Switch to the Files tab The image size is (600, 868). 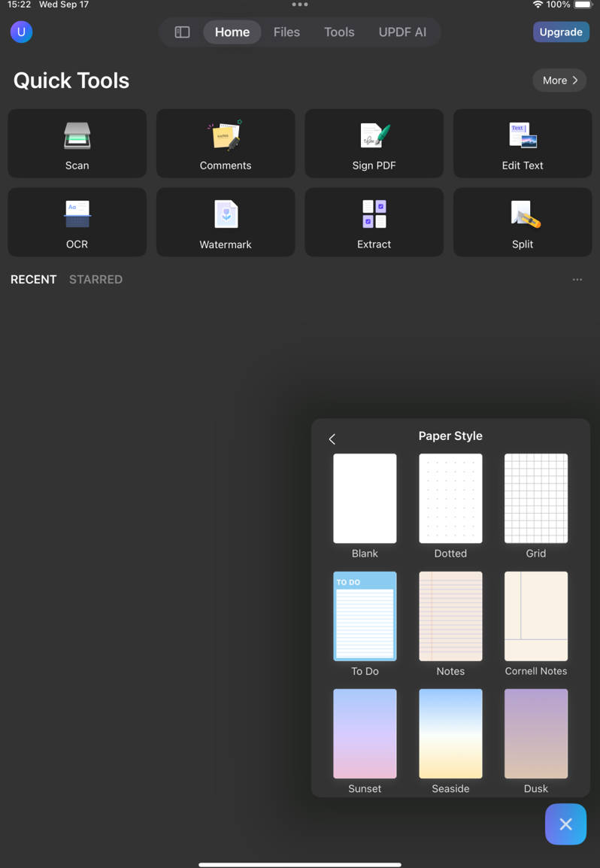(x=286, y=32)
